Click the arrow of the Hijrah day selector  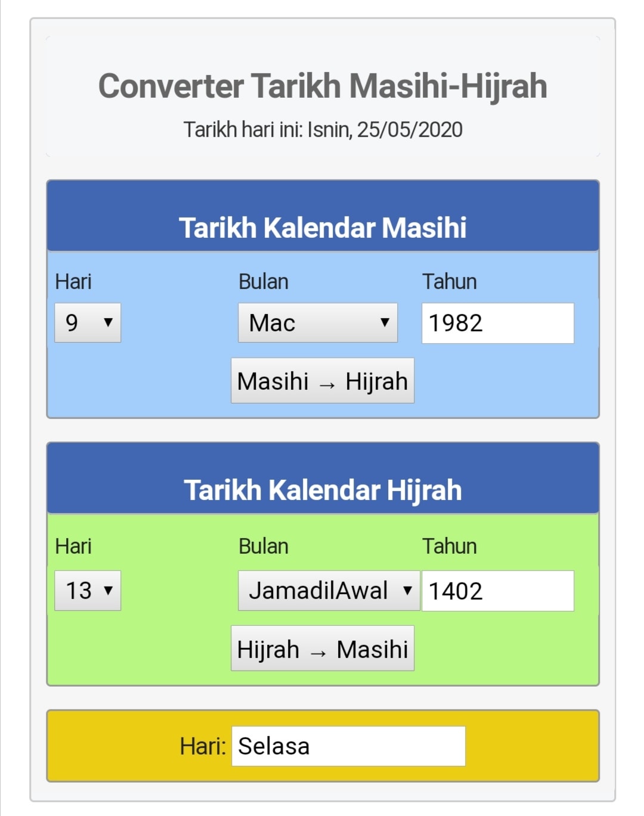pos(108,591)
